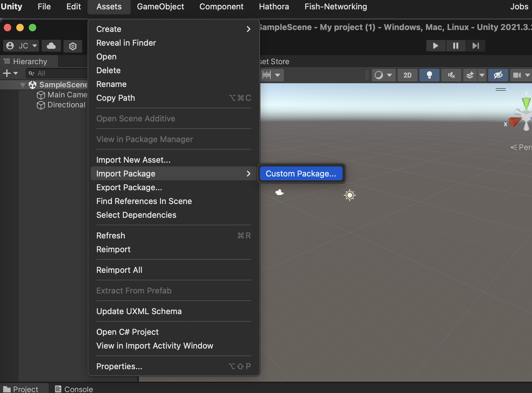Choose Select Dependencies
Image resolution: width=532 pixels, height=393 pixels.
pyautogui.click(x=174, y=215)
